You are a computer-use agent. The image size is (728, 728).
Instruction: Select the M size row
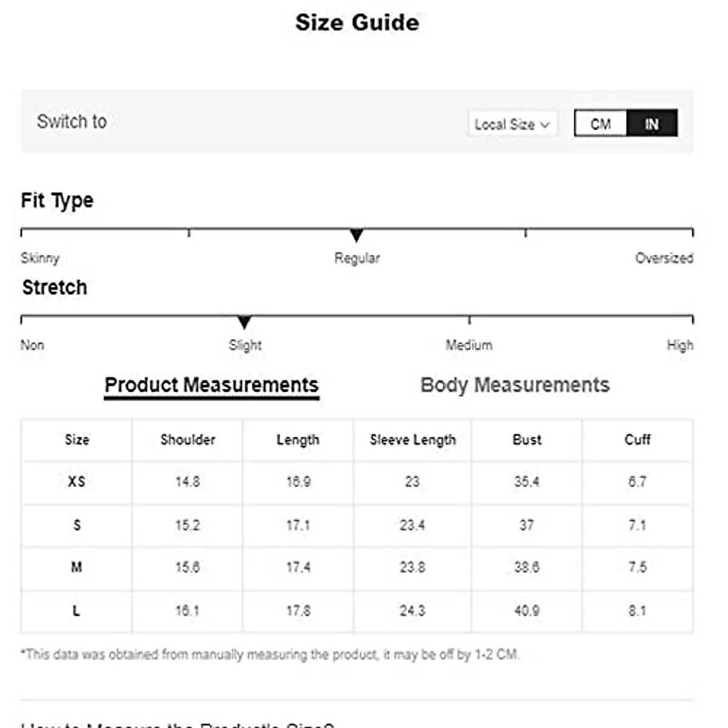76,567
